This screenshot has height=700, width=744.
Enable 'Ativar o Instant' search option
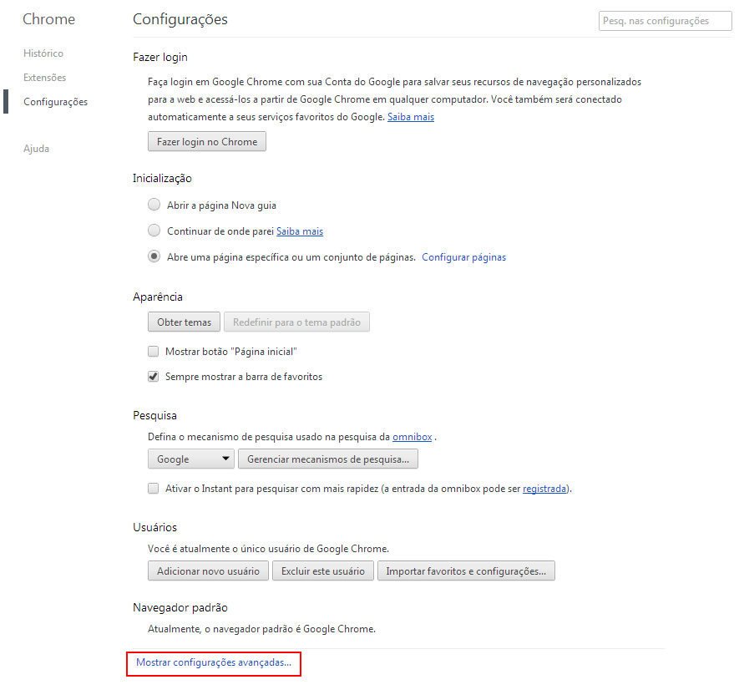(154, 488)
